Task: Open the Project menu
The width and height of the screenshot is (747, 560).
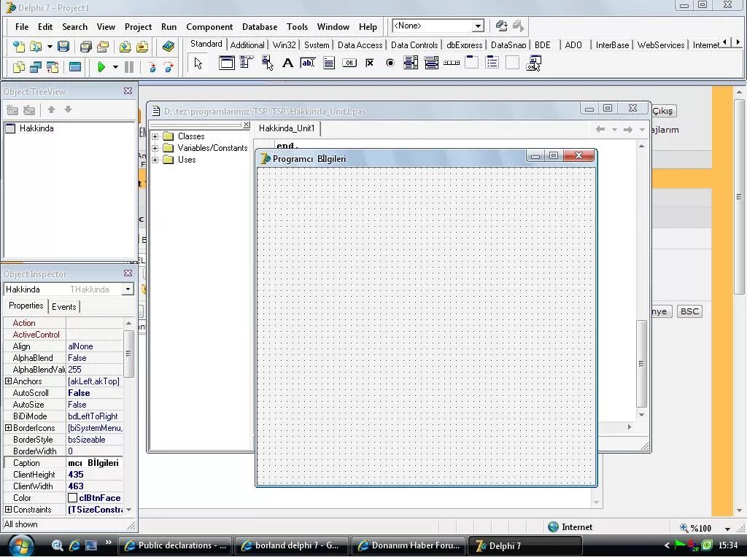Action: [x=138, y=27]
